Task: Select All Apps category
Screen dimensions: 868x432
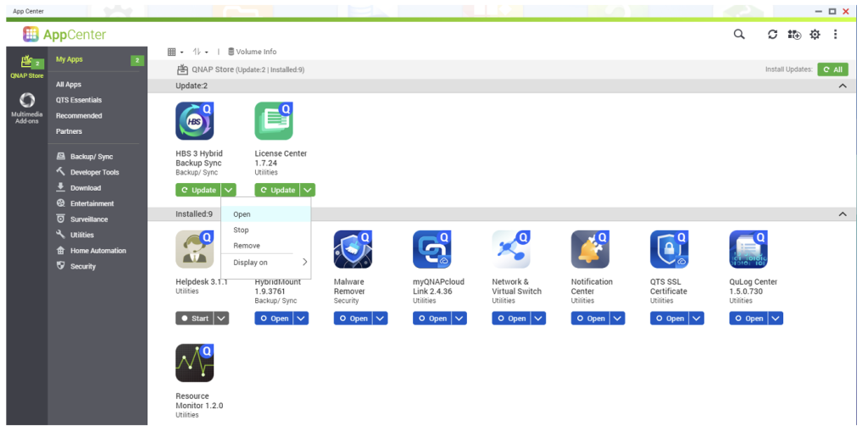Action: click(69, 85)
